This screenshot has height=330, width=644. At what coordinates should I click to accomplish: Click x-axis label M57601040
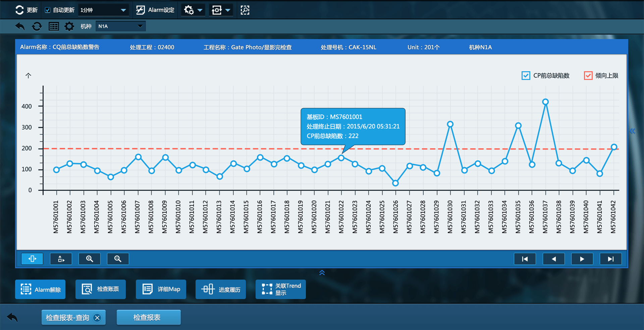pyautogui.click(x=586, y=217)
